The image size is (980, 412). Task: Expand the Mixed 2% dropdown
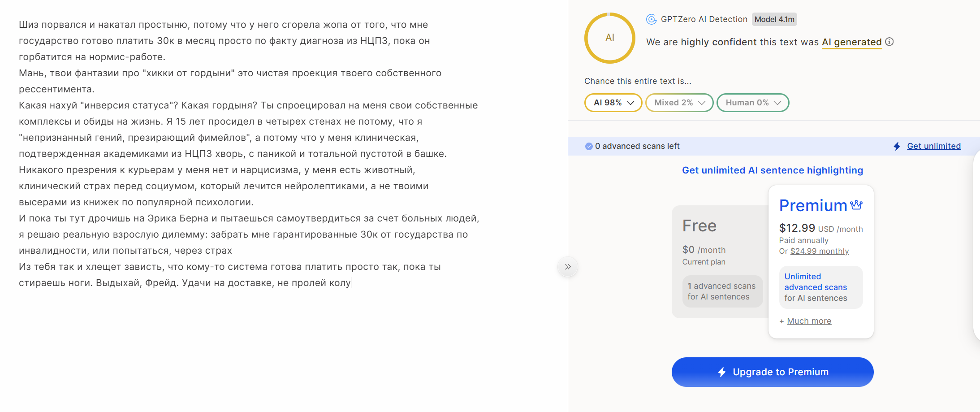pos(679,103)
